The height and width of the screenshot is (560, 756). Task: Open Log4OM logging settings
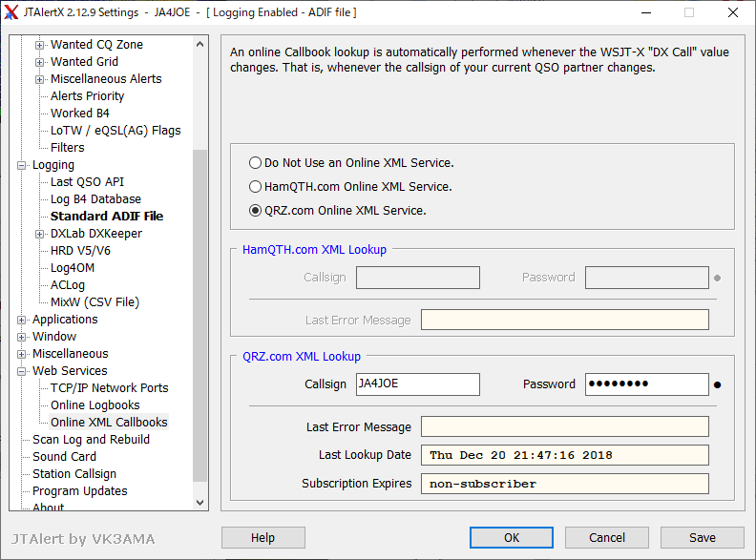pyautogui.click(x=73, y=268)
